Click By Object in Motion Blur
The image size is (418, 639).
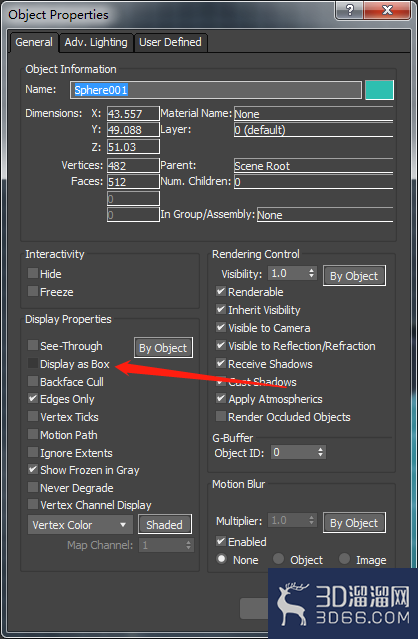coord(354,523)
